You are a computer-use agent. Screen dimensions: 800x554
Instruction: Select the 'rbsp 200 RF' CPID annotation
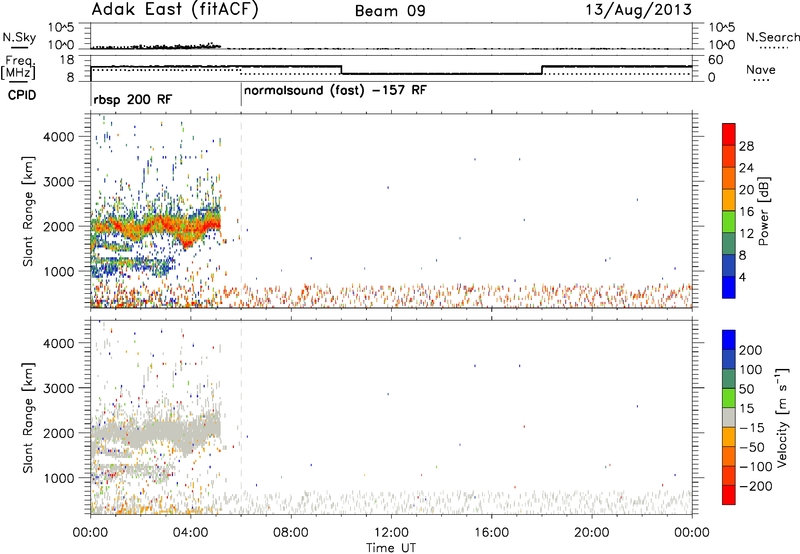pos(133,99)
